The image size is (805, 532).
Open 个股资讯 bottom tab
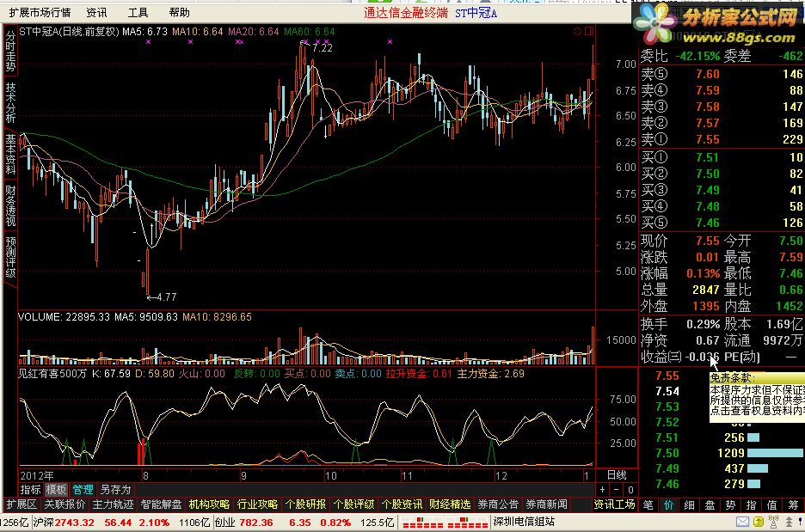point(402,504)
